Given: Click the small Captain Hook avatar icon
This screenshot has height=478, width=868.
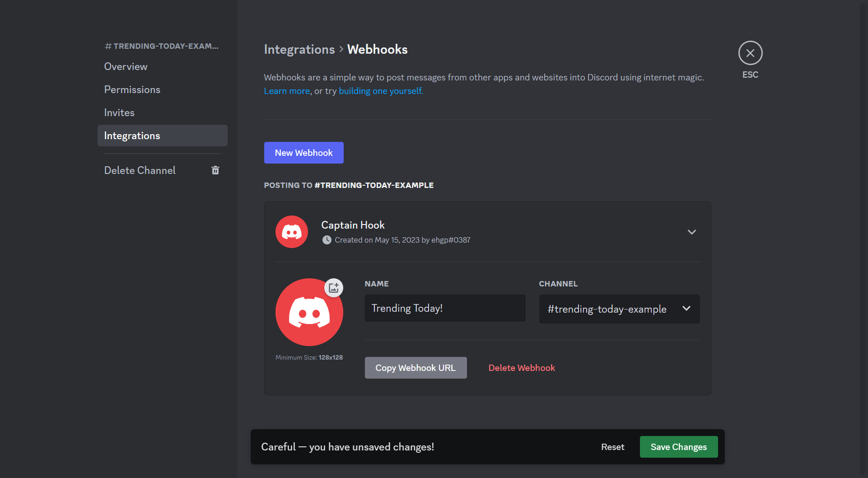Looking at the screenshot, I should [292, 232].
